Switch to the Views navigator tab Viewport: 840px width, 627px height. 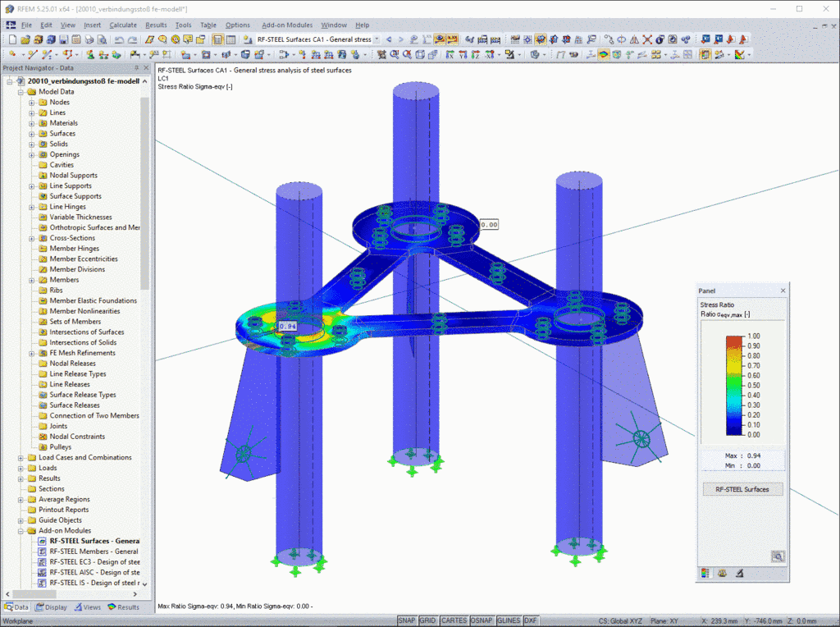click(87, 607)
